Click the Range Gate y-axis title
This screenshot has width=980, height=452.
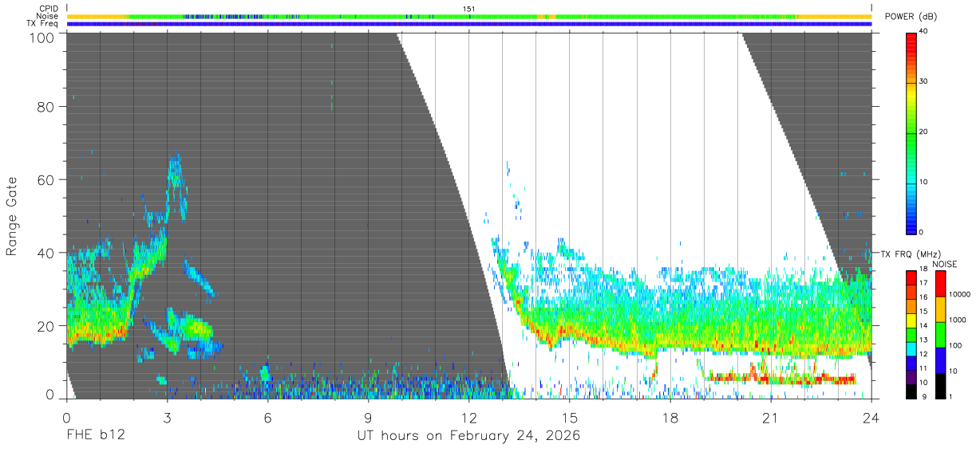click(12, 216)
